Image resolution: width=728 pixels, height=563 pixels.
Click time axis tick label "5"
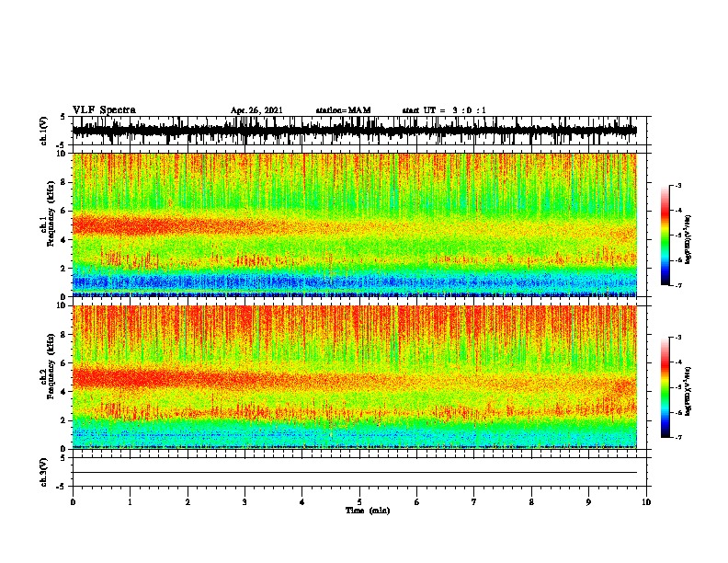(x=359, y=502)
